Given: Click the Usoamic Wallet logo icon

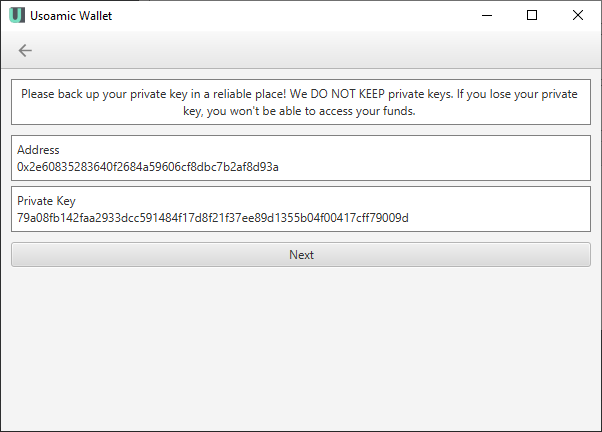Looking at the screenshot, I should pos(17,15).
